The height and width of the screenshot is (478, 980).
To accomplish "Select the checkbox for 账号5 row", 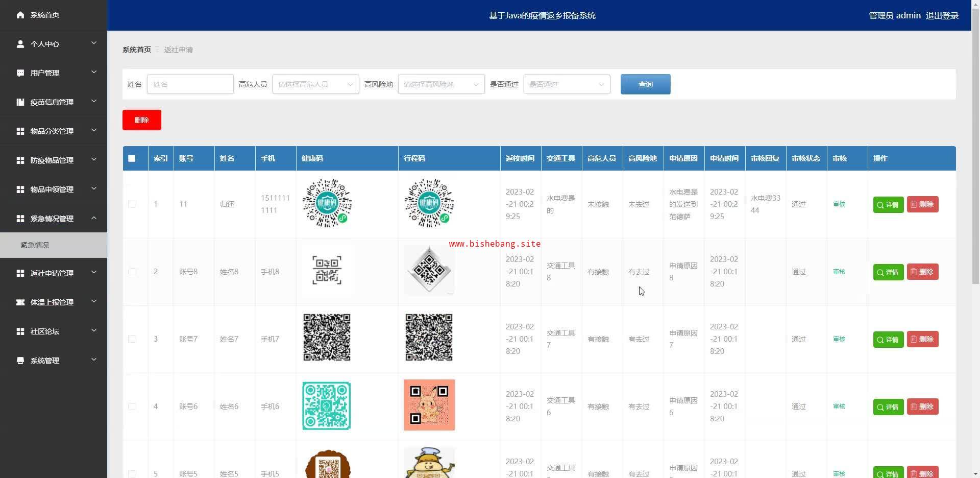I will click(132, 474).
